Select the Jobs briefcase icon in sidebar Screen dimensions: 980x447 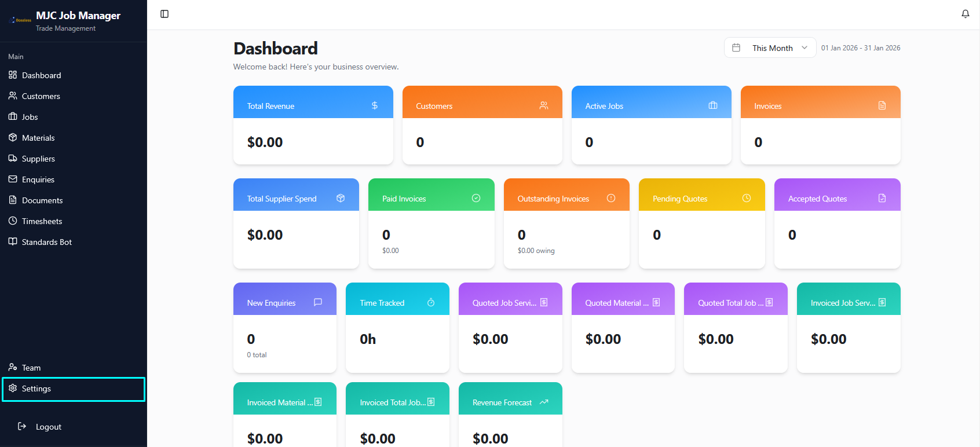point(13,117)
